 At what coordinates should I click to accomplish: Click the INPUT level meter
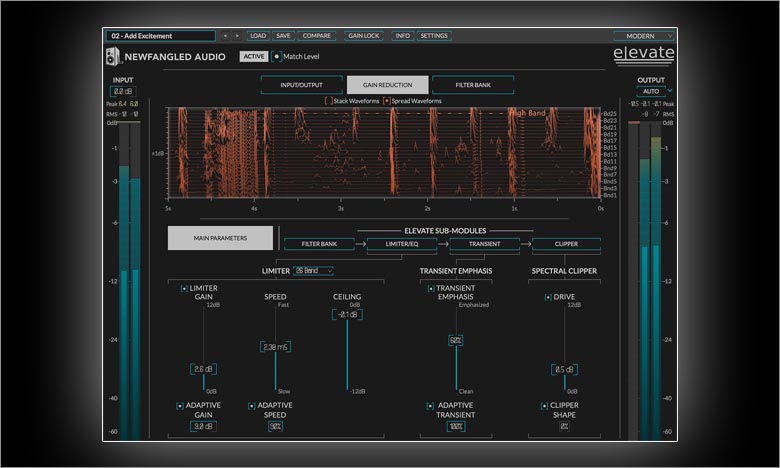(129, 281)
